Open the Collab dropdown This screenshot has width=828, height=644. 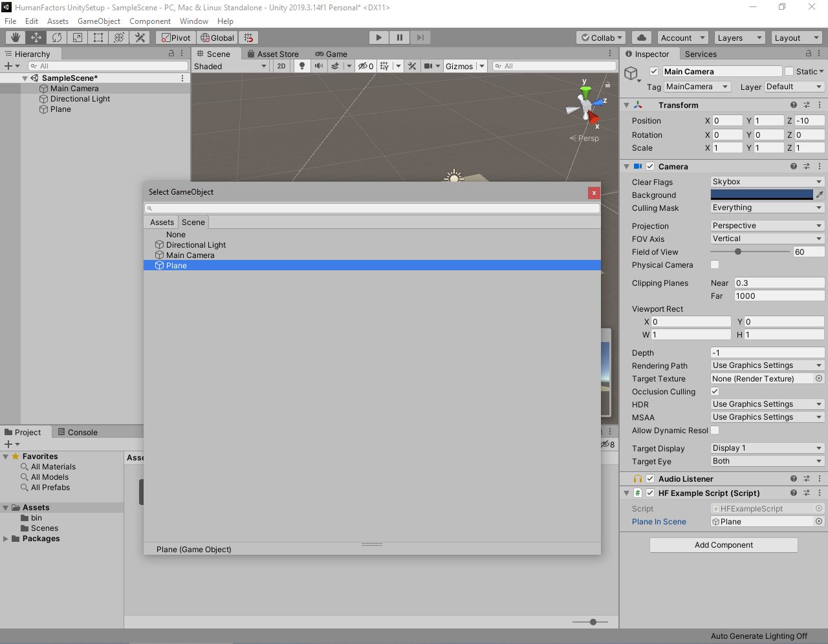602,38
